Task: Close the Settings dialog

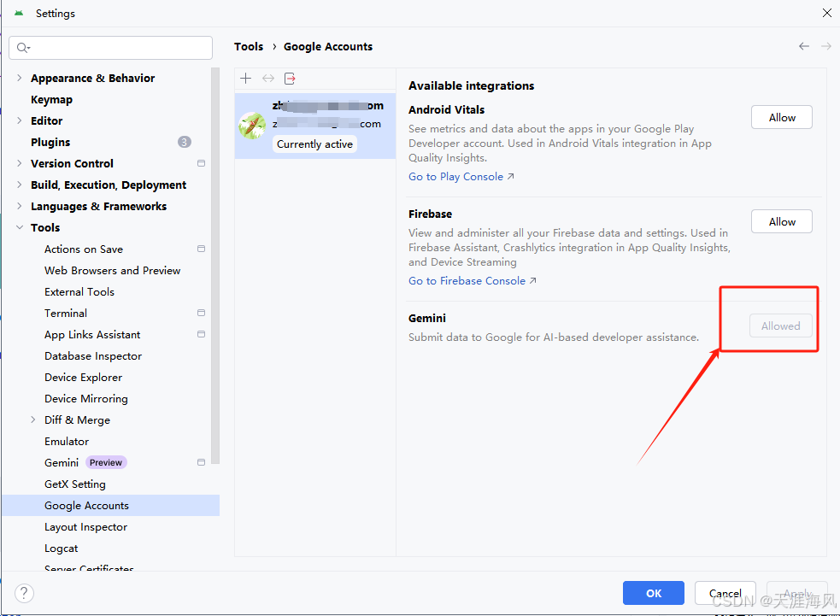Action: (826, 13)
